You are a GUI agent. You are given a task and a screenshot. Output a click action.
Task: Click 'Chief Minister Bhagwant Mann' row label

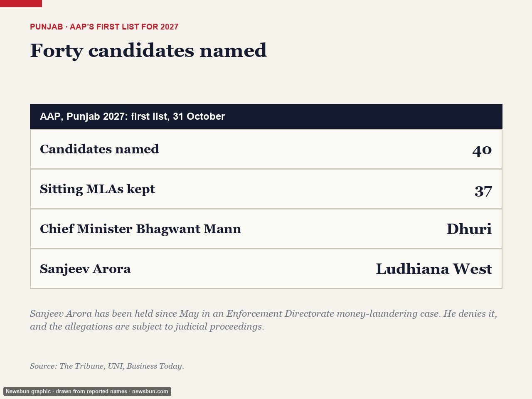click(140, 229)
